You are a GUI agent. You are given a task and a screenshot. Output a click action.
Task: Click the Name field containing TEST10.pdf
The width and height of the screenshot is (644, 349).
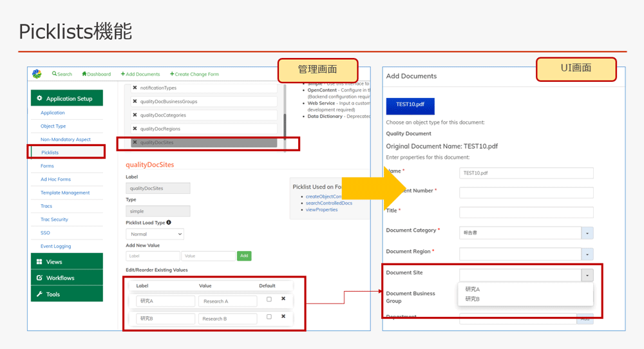(x=526, y=173)
